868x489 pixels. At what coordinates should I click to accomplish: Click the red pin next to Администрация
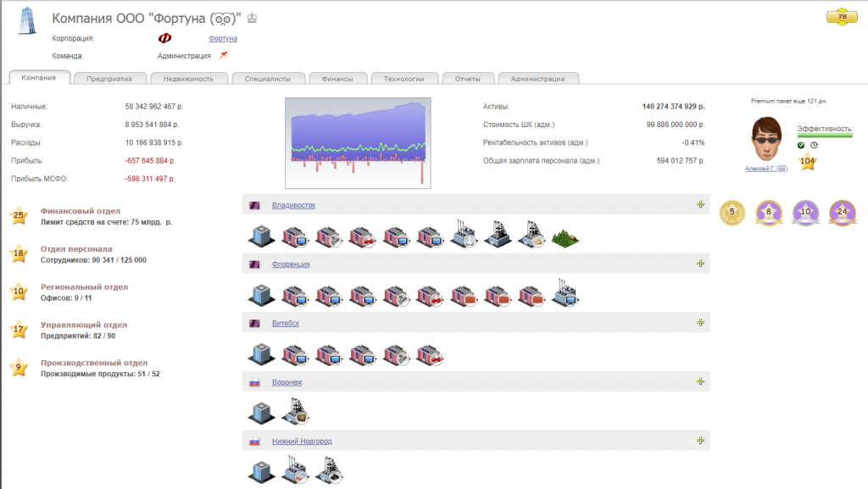coord(224,55)
